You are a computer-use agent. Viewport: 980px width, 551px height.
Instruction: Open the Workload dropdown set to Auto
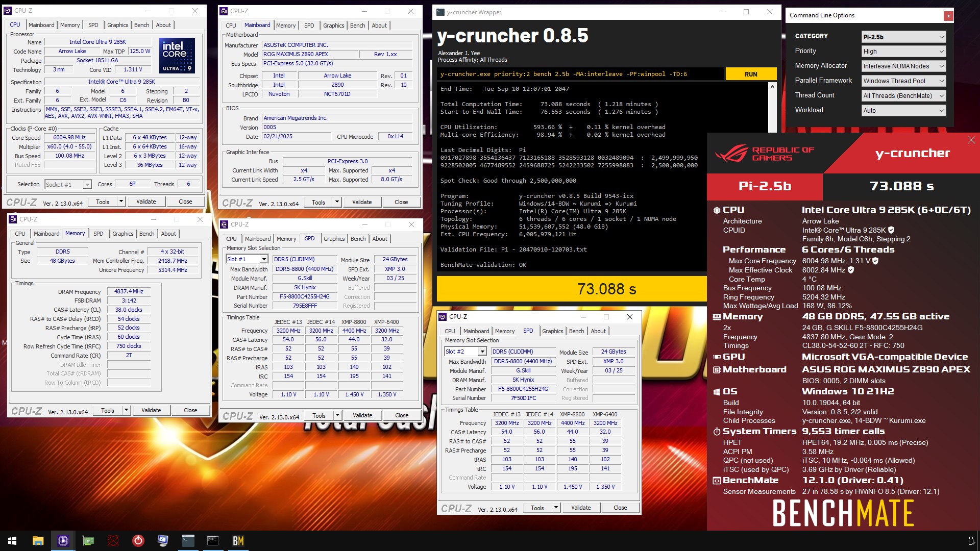[903, 111]
